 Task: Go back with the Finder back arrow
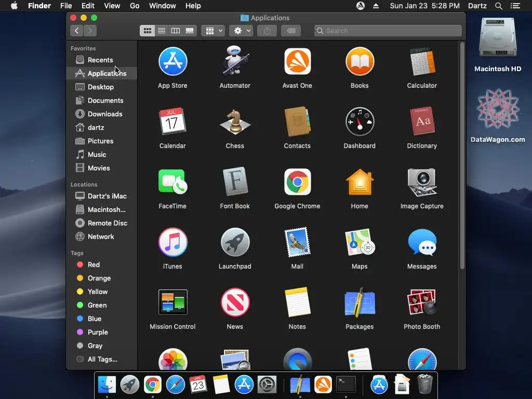77,31
